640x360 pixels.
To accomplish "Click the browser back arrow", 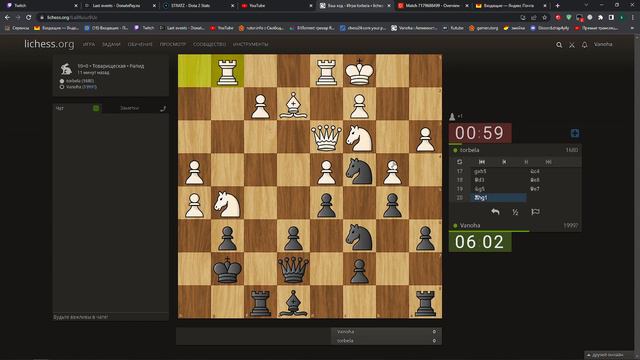I will click(x=7, y=18).
